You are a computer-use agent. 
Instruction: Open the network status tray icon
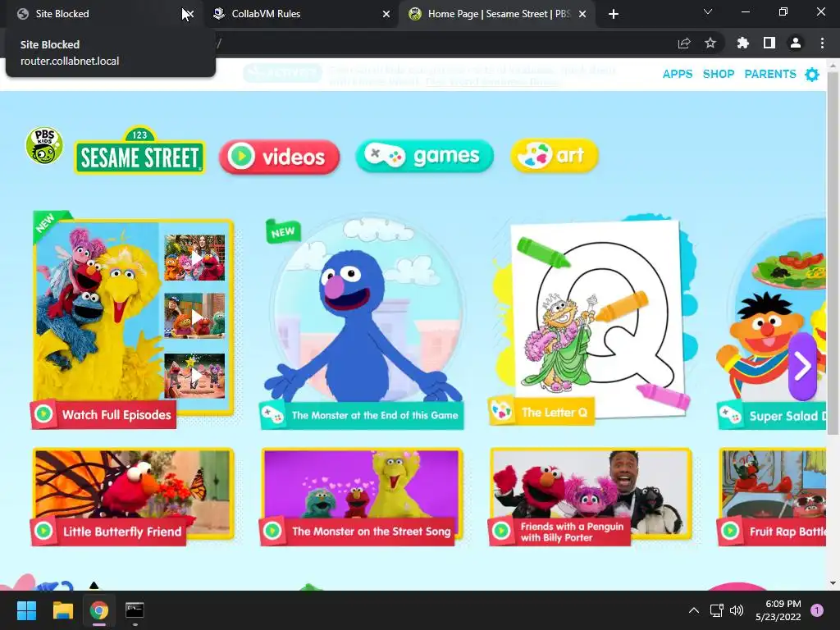point(717,610)
